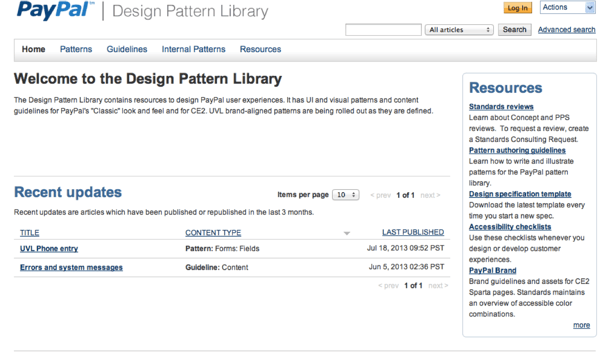This screenshot has height=360, width=606.
Task: Open the Items per page dropdown
Action: click(346, 195)
